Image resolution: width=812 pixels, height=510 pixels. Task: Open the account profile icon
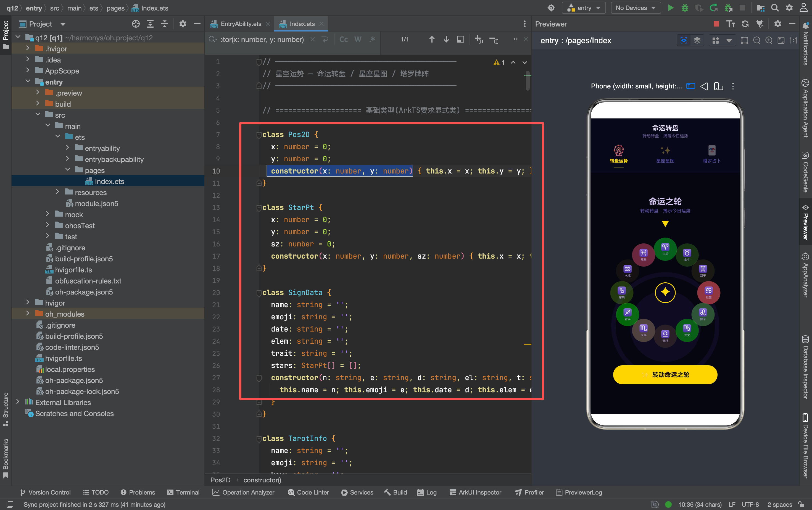[x=804, y=8]
